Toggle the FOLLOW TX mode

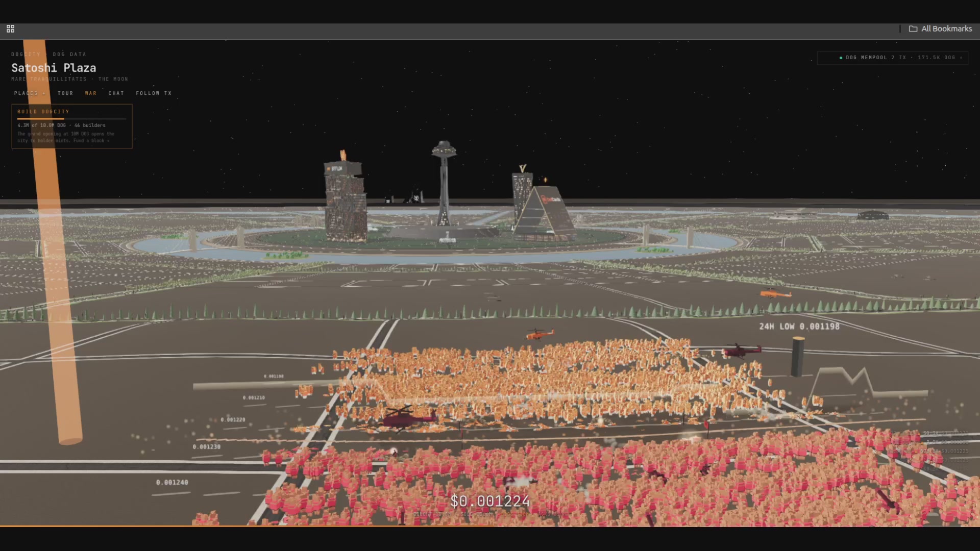(154, 93)
